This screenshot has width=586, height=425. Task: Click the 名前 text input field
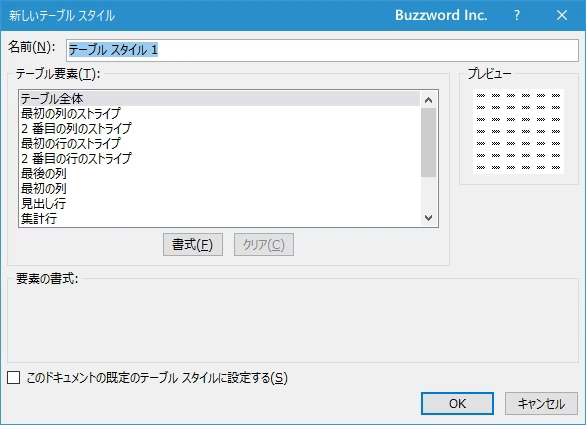[x=323, y=50]
